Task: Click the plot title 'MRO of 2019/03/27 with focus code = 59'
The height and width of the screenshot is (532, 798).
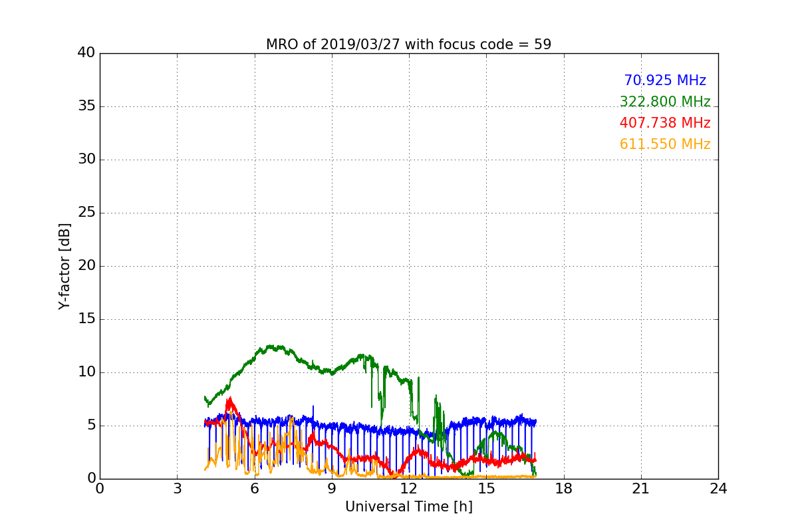Action: [408, 45]
